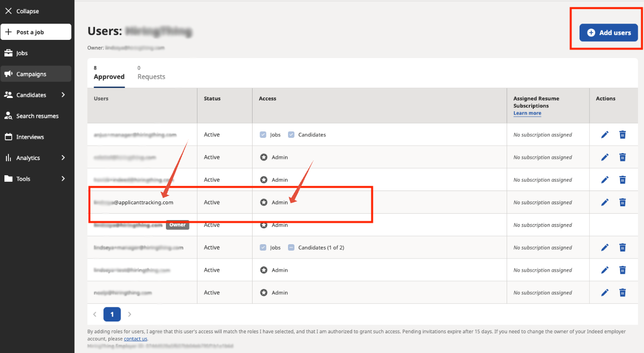Screen dimensions: 644x353
Task: Click the Add users button
Action: click(x=609, y=32)
